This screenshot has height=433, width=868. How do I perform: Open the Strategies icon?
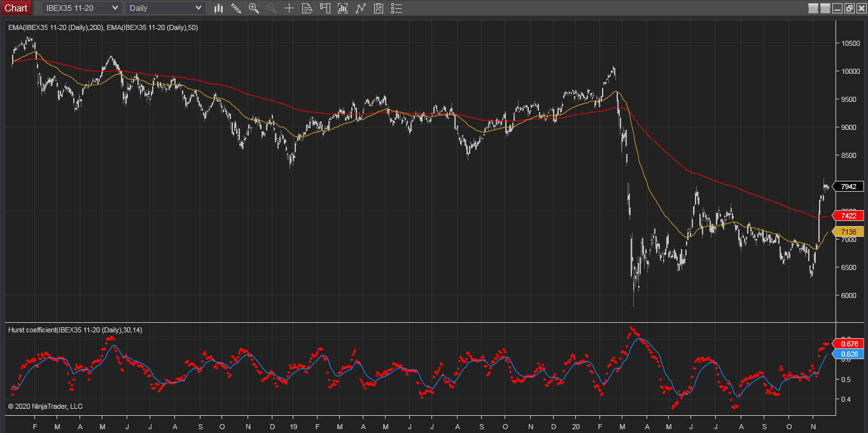point(379,8)
